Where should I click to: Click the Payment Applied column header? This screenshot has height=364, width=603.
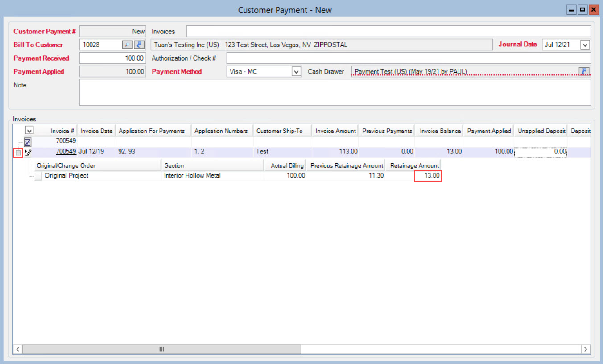[x=488, y=131]
